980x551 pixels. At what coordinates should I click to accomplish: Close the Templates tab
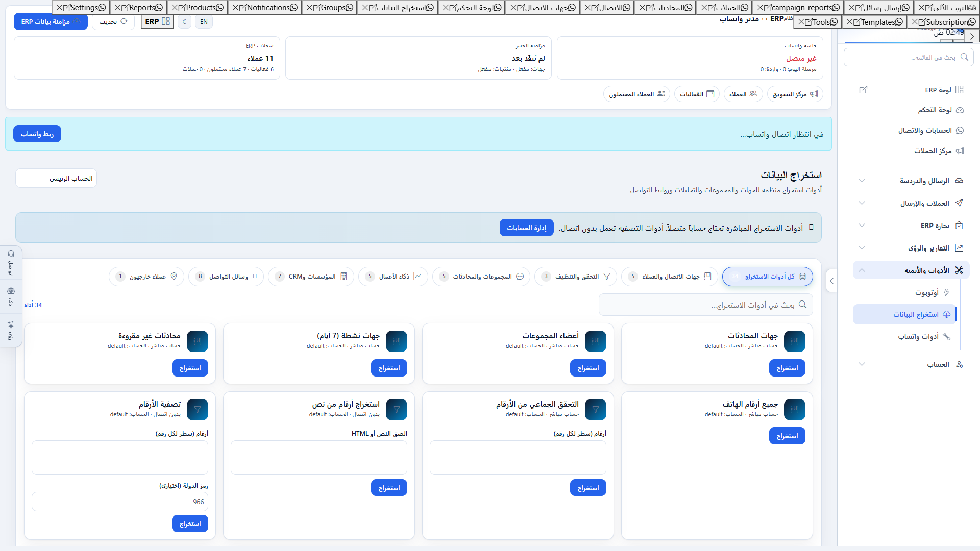click(x=850, y=22)
